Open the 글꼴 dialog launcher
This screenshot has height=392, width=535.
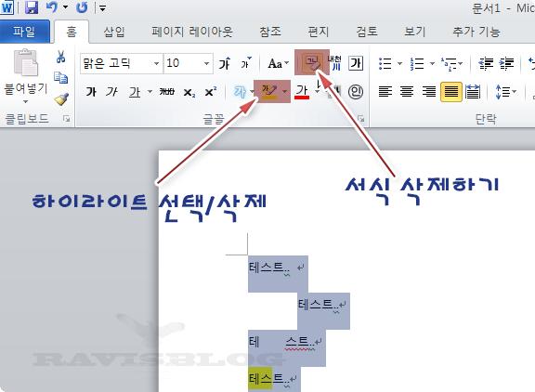[x=361, y=119]
